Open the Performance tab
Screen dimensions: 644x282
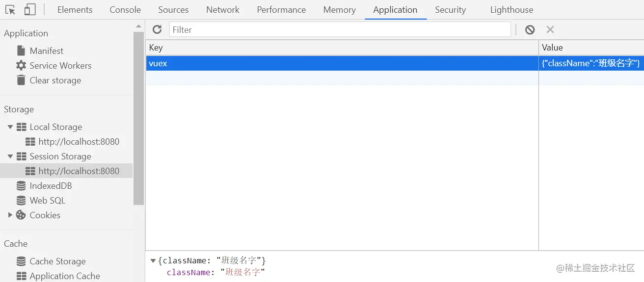pyautogui.click(x=281, y=10)
